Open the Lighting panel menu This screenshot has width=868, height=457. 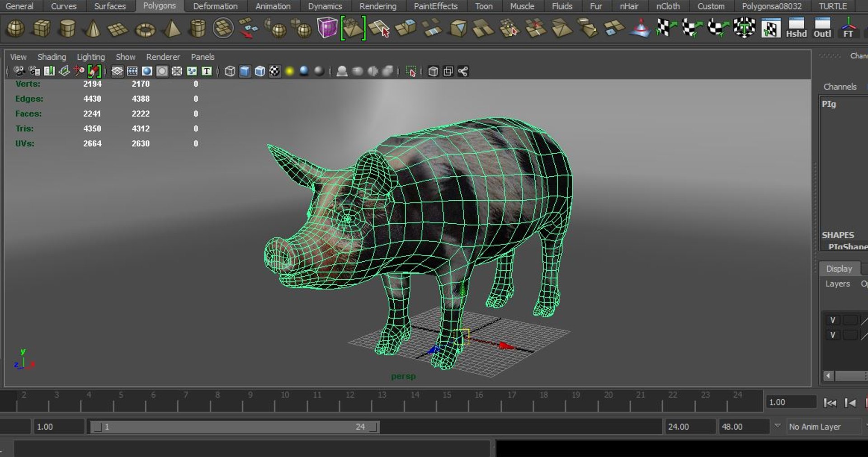tap(90, 57)
